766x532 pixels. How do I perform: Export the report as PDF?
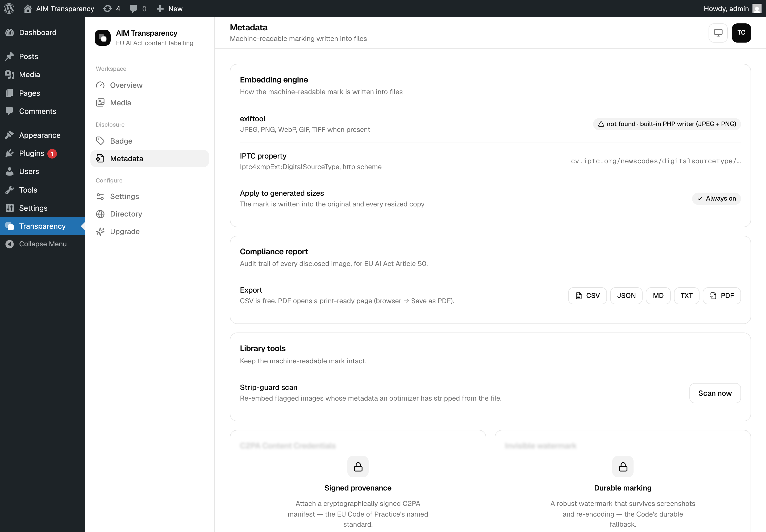(722, 296)
